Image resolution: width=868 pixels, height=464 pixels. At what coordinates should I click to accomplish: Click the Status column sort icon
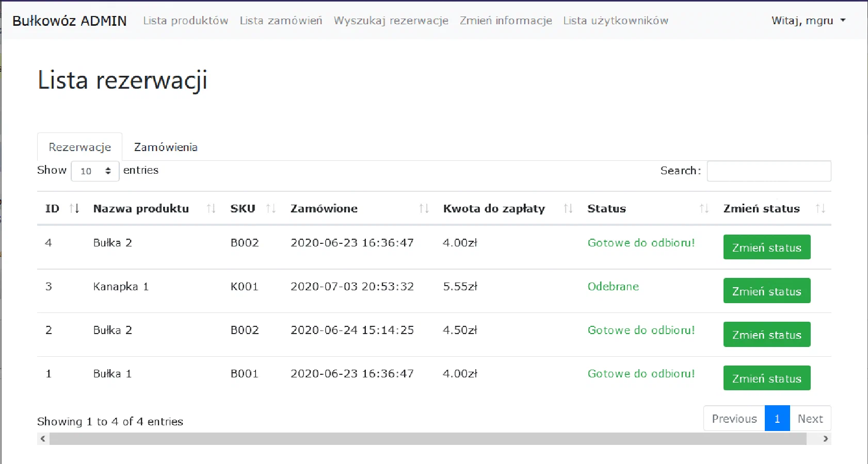click(x=704, y=208)
